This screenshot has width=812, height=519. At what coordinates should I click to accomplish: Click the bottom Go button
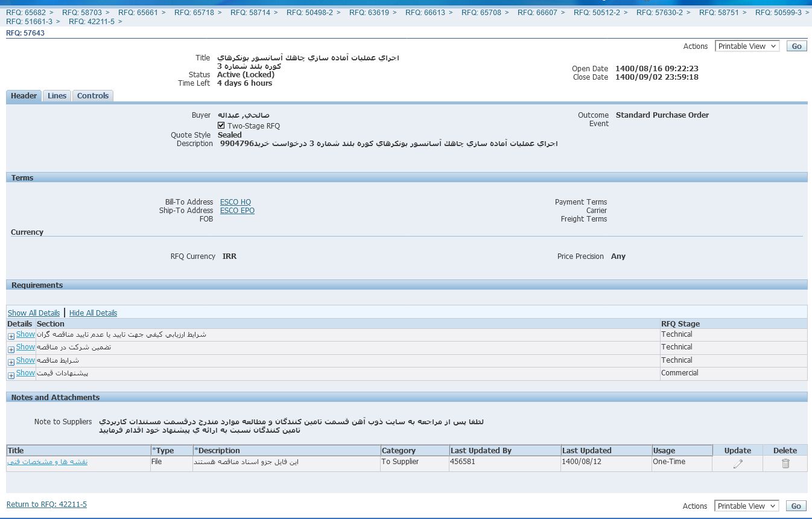point(796,506)
